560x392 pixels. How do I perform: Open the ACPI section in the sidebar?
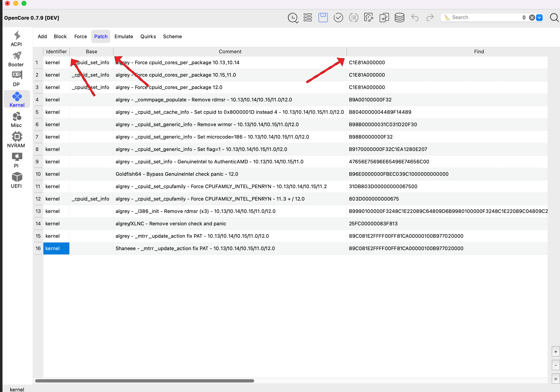16,39
